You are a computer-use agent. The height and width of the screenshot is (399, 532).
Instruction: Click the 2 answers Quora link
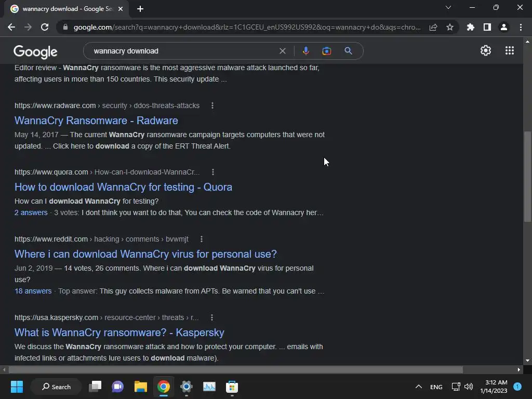click(x=31, y=212)
